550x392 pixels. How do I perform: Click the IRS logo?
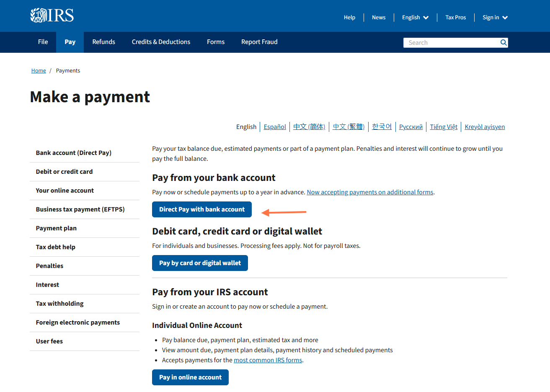click(x=52, y=15)
